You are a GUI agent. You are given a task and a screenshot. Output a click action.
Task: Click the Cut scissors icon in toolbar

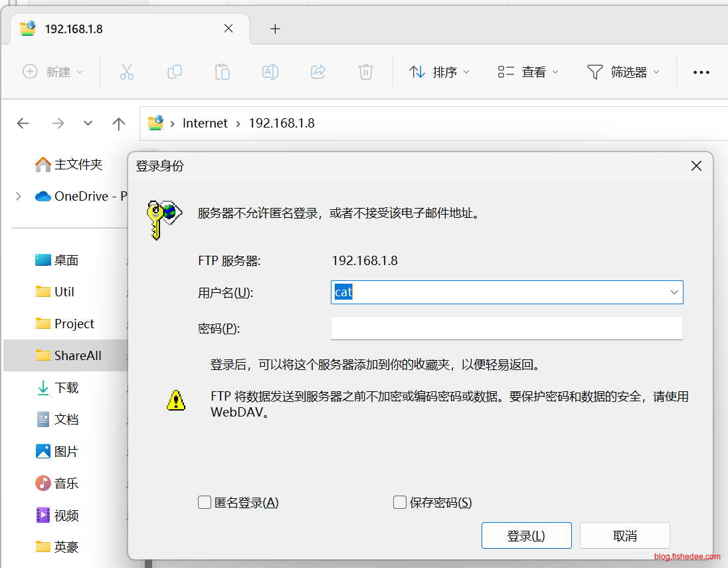point(127,72)
